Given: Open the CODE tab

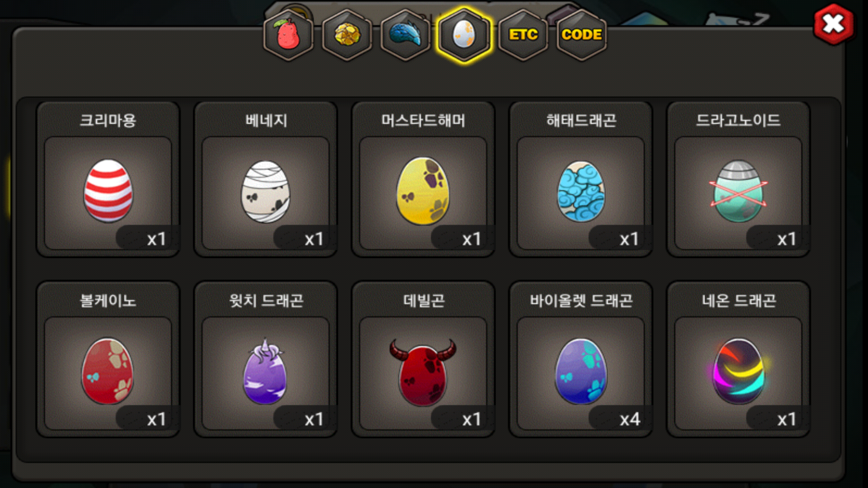Looking at the screenshot, I should click(581, 35).
